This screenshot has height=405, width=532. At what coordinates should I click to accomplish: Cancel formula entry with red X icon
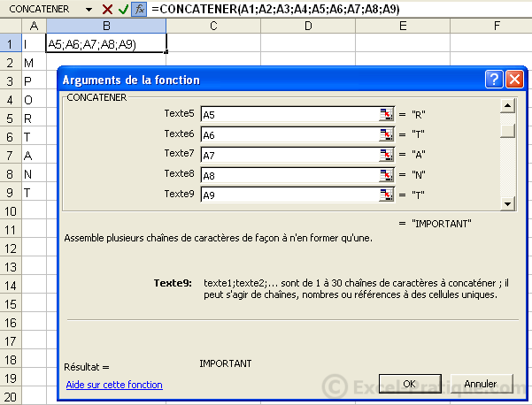[x=107, y=9]
